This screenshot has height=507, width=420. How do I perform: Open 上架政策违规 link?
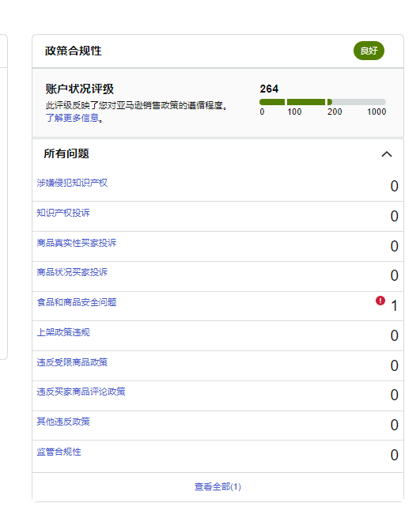[x=63, y=332]
